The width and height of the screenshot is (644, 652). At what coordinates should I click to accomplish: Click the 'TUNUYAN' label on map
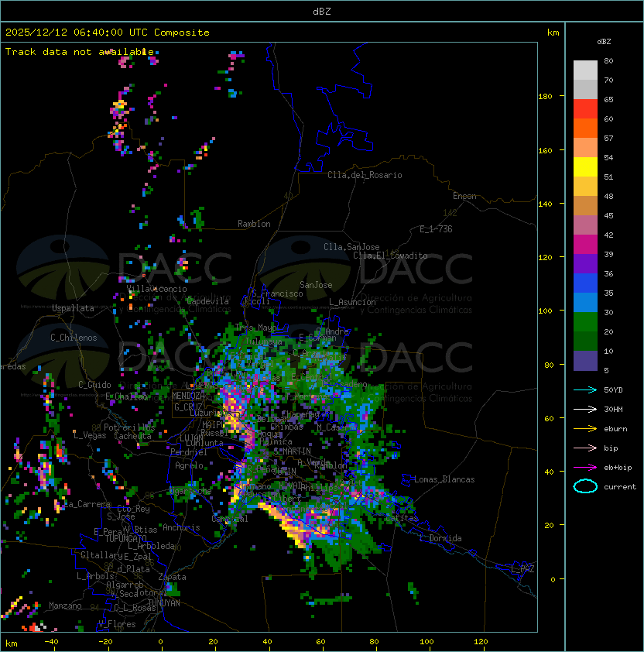pyautogui.click(x=164, y=603)
